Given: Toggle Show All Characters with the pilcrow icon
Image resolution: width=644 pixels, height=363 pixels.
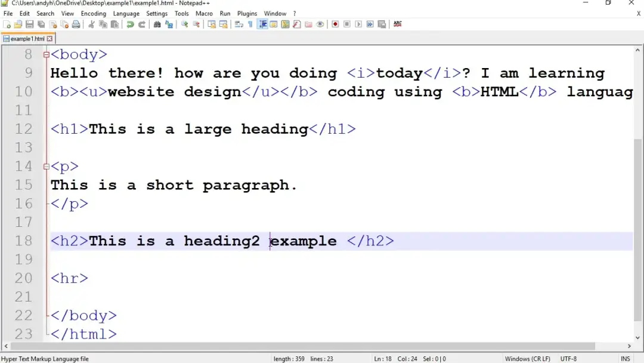Looking at the screenshot, I should point(250,24).
